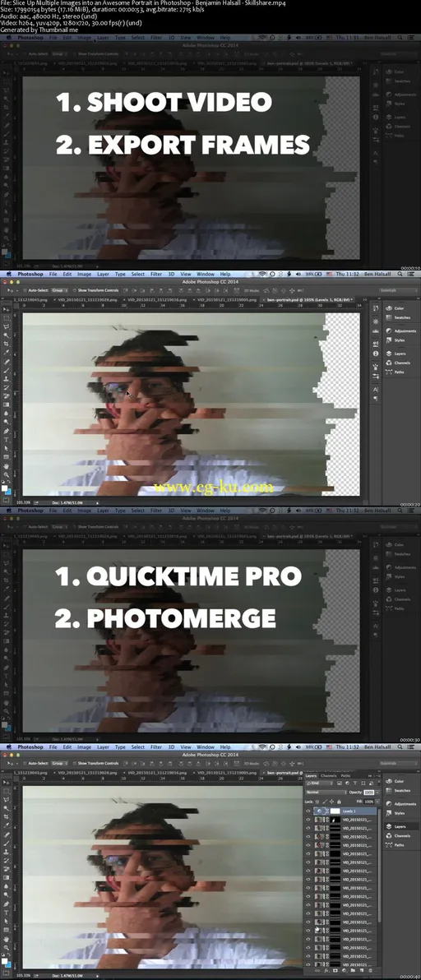The height and width of the screenshot is (980, 421).
Task: Open the Group dropdown in the 00:00:40 frame
Action: click(x=59, y=763)
